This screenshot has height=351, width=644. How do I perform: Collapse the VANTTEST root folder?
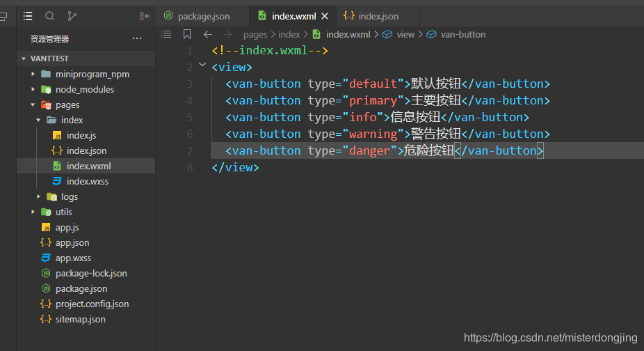(24, 58)
